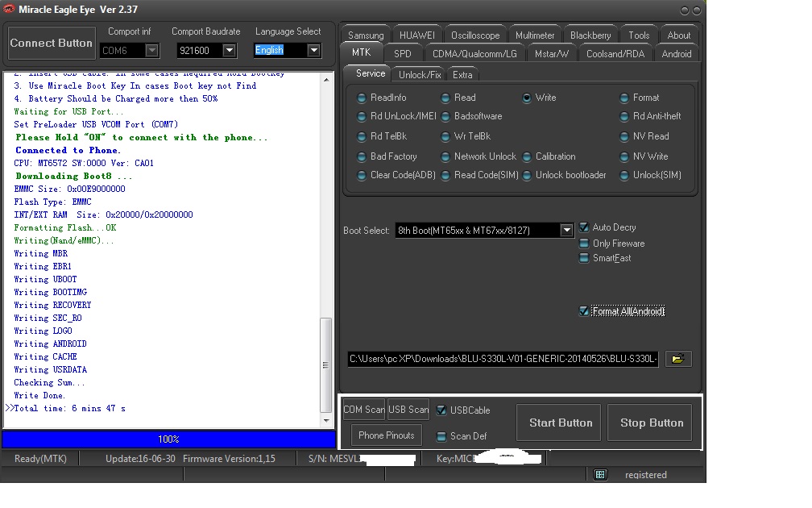Click the firmware file path field

[x=503, y=359]
